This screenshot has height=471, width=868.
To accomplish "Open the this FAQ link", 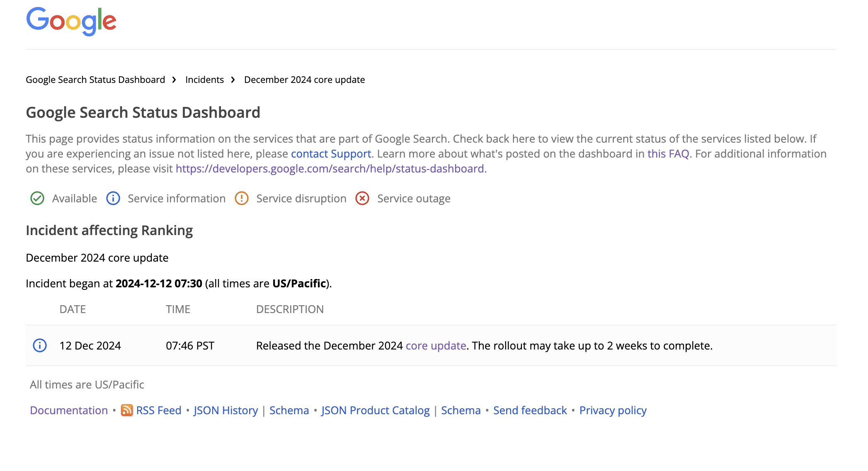I will pyautogui.click(x=668, y=154).
